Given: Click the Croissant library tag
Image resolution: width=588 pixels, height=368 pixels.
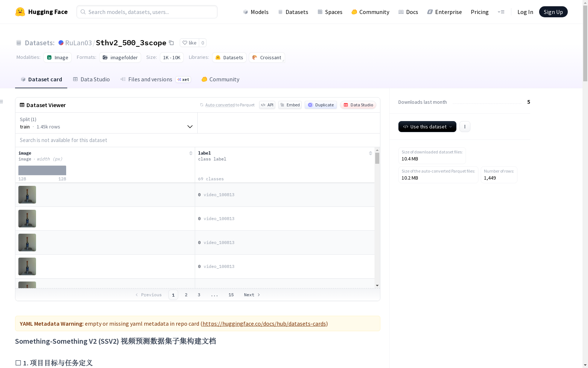Looking at the screenshot, I should click(267, 57).
